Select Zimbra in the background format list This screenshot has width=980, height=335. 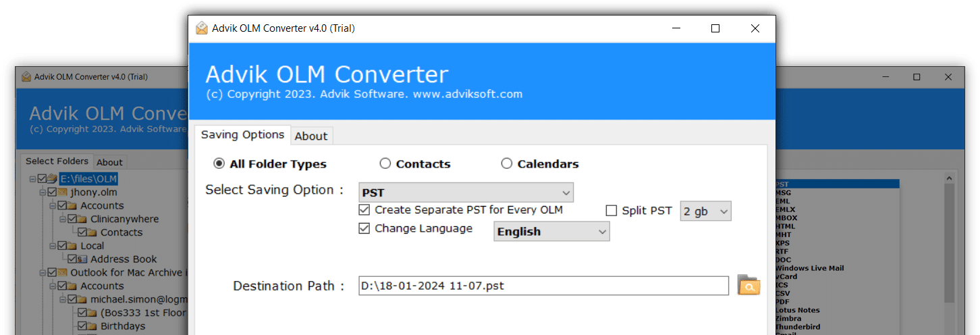[x=788, y=318]
